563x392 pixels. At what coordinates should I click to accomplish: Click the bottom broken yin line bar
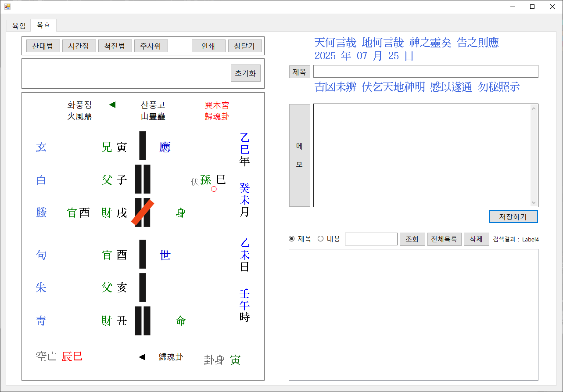click(x=143, y=321)
